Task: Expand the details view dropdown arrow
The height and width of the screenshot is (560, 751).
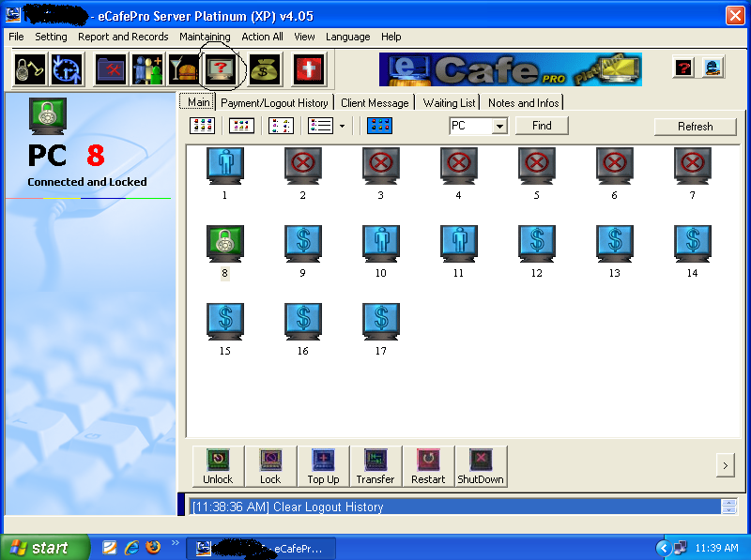Action: pyautogui.click(x=342, y=127)
